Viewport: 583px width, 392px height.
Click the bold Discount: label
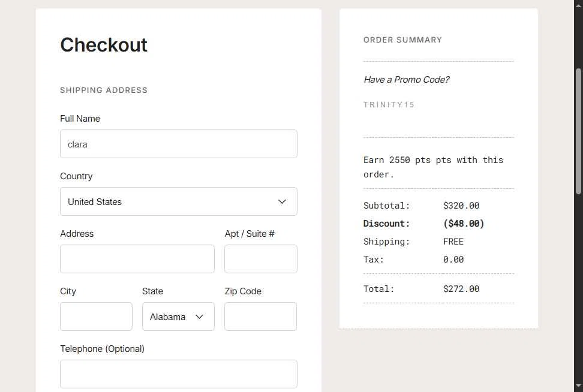386,224
